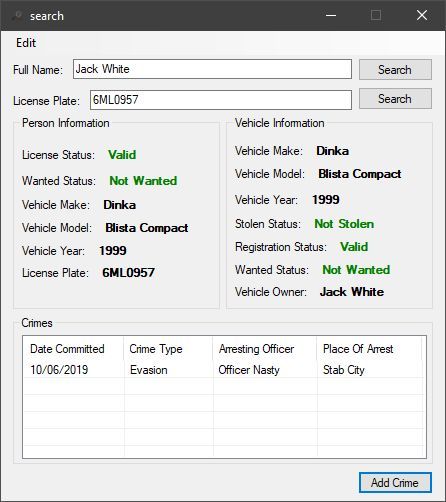
Task: Minimize the search window
Action: pos(331,15)
